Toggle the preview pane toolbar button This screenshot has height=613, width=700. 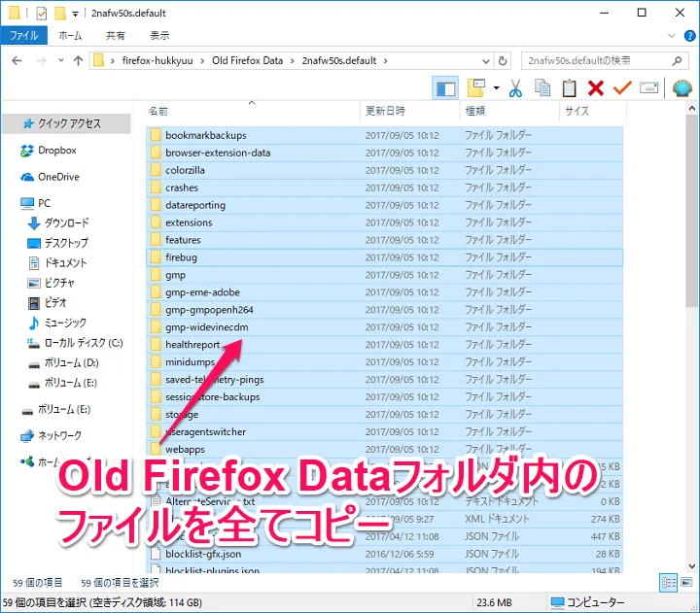click(445, 87)
